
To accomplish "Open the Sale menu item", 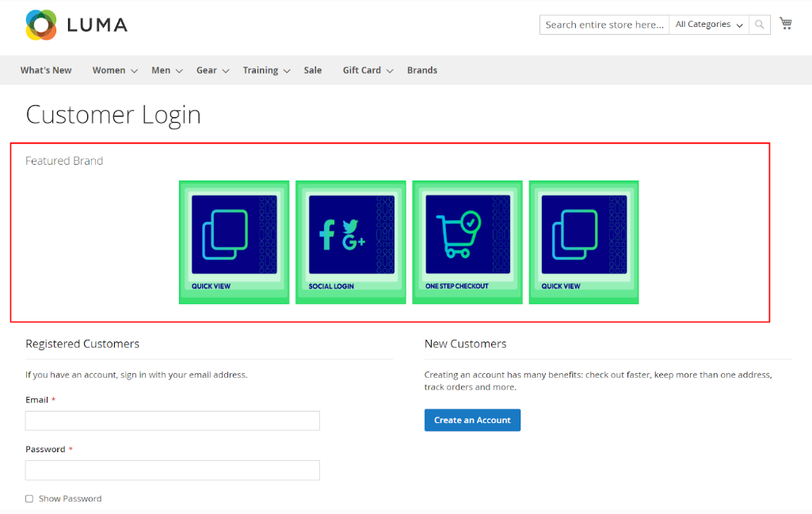I will tap(313, 70).
